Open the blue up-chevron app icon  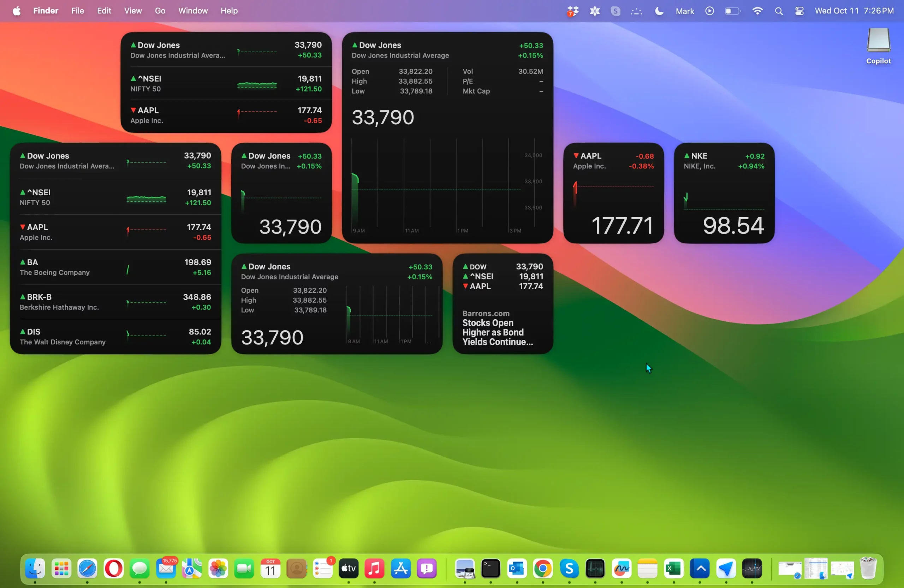700,568
